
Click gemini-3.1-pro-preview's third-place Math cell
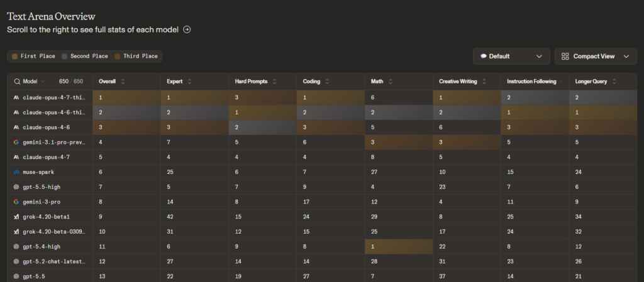click(x=399, y=142)
